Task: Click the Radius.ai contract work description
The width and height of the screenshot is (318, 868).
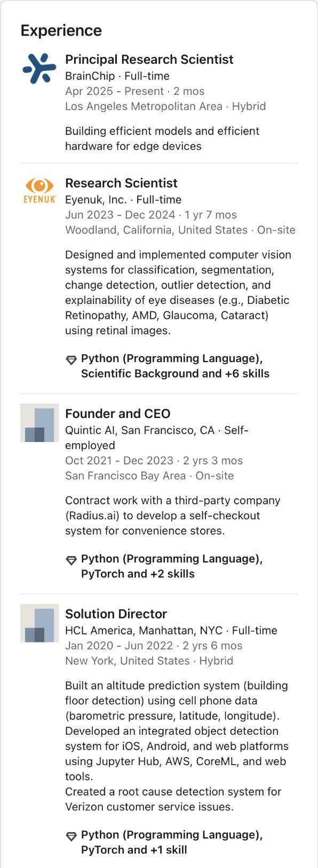Action: pos(173,516)
